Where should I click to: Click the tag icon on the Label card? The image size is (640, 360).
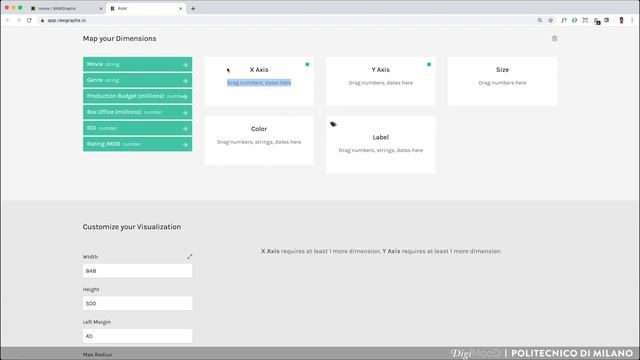[333, 124]
